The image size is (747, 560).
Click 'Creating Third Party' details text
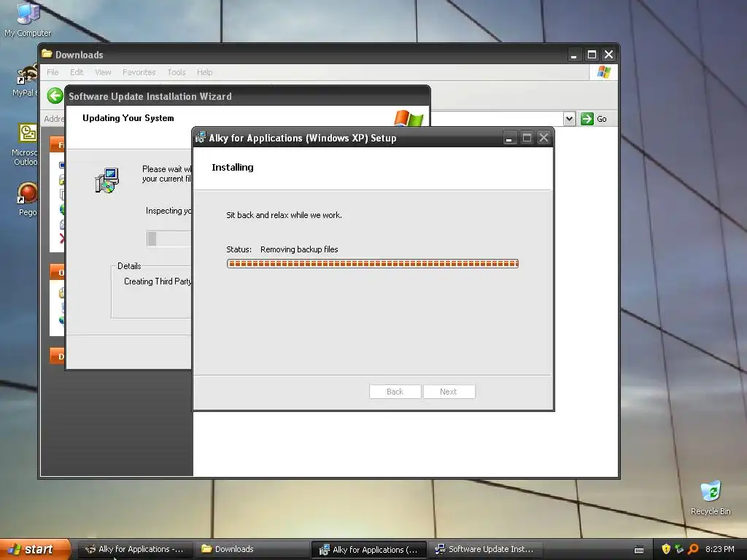[x=158, y=281]
